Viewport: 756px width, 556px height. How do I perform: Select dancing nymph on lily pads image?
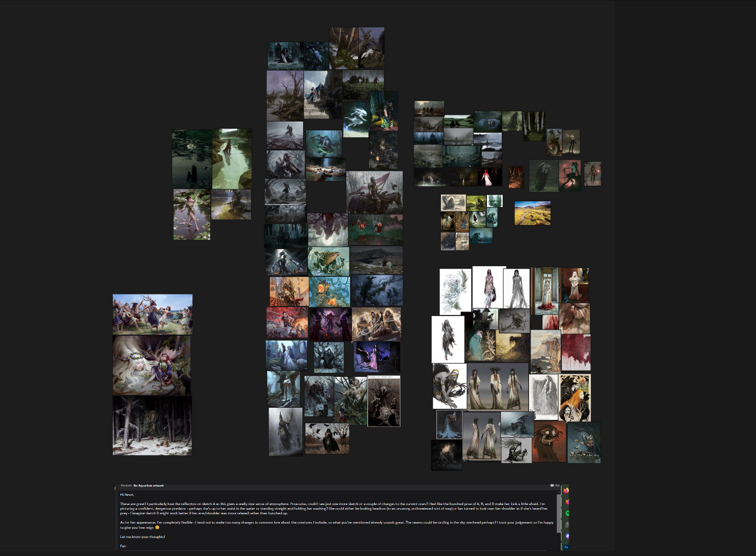191,214
